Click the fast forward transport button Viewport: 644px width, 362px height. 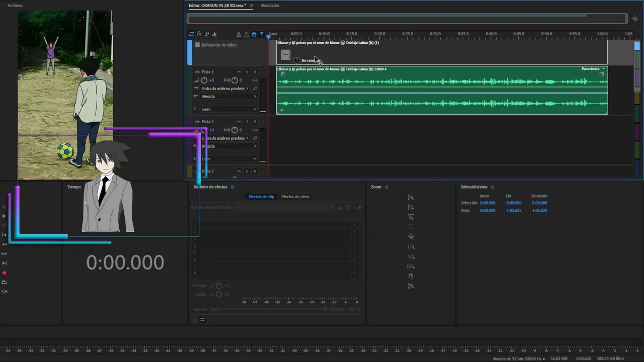(x=5, y=254)
